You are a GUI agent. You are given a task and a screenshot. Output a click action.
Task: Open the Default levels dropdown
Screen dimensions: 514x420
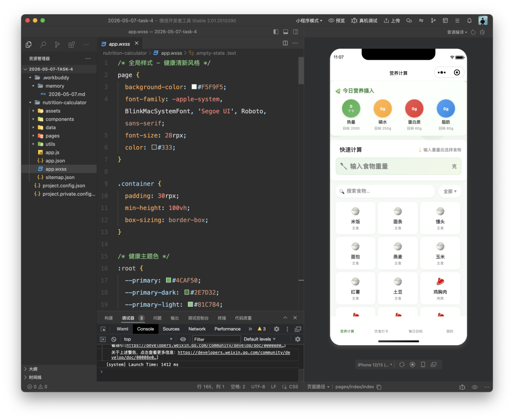[259, 340]
